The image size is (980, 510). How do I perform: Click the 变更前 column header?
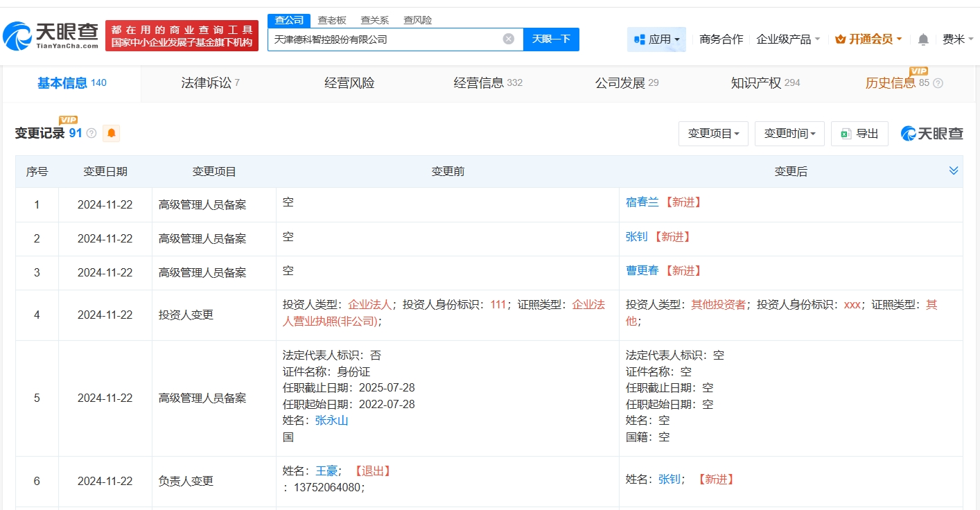click(x=448, y=172)
